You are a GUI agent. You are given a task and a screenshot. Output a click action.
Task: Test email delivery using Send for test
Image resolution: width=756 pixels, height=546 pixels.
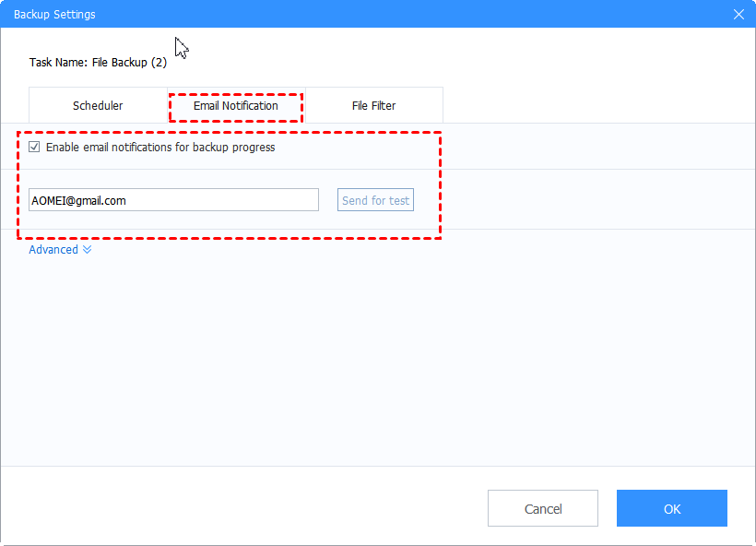pyautogui.click(x=375, y=199)
